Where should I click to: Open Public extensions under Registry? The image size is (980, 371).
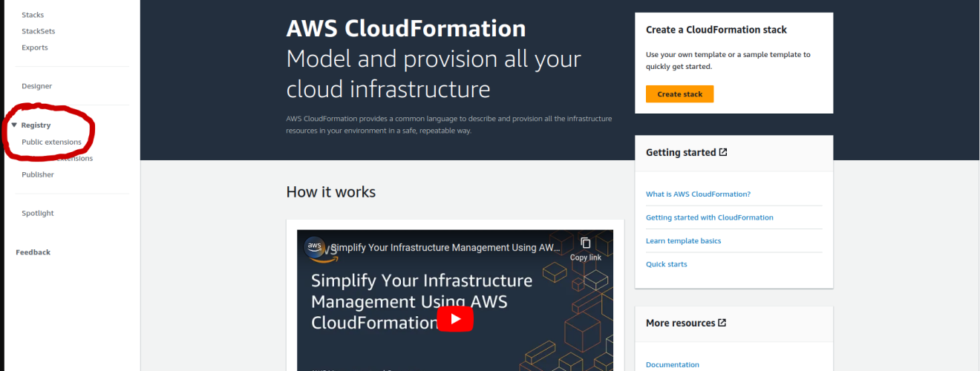point(51,142)
